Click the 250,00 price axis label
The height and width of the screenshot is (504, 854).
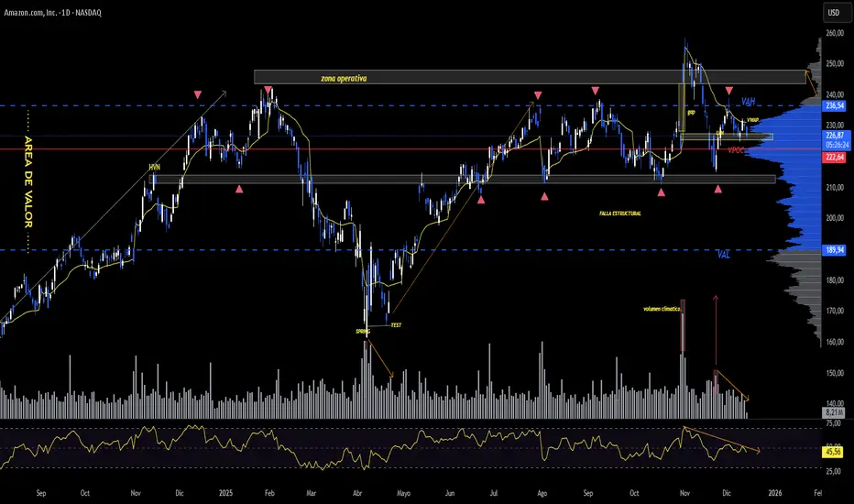(835, 64)
